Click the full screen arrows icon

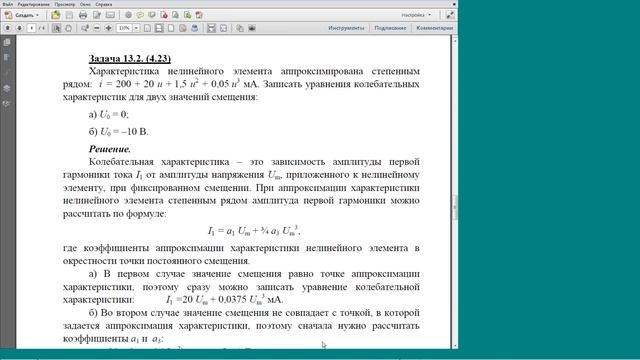coord(223,28)
